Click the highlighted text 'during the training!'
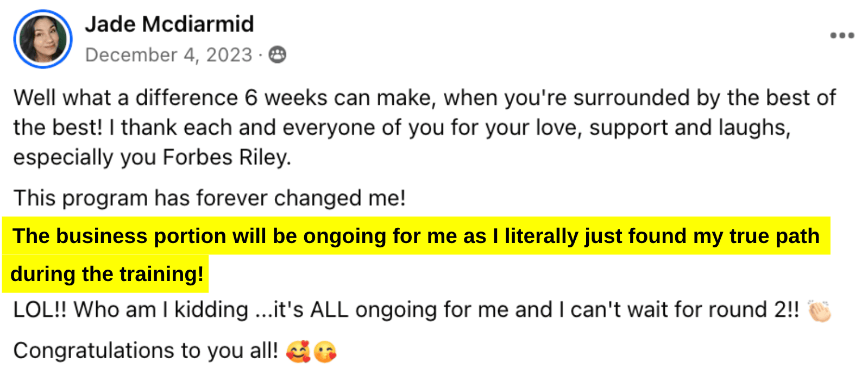Viewport: 868px width, 374px height. [107, 274]
